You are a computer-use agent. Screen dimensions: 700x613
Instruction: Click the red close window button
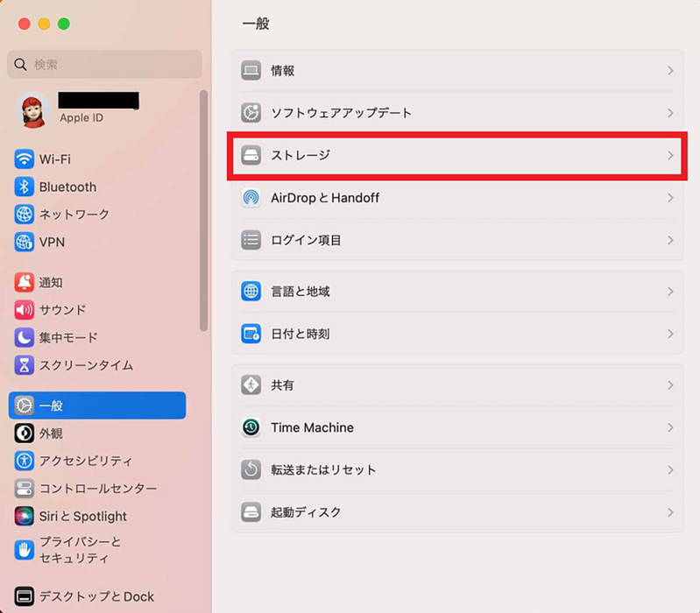[x=25, y=24]
